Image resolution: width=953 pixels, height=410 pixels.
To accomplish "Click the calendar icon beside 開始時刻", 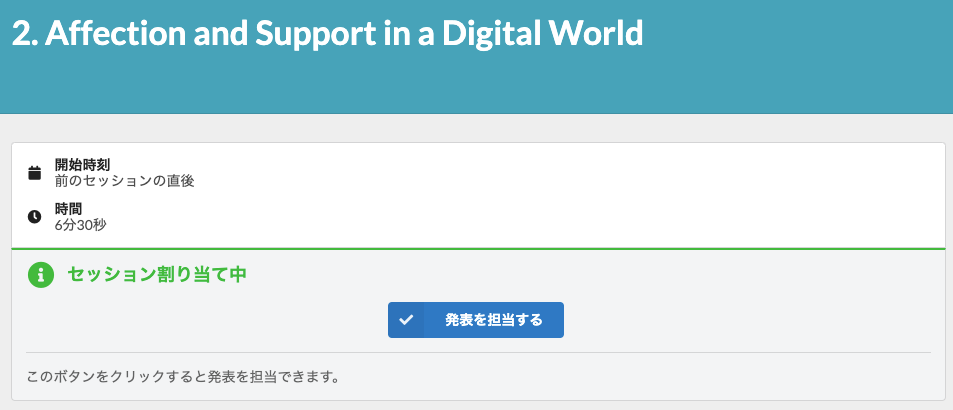I will [35, 173].
